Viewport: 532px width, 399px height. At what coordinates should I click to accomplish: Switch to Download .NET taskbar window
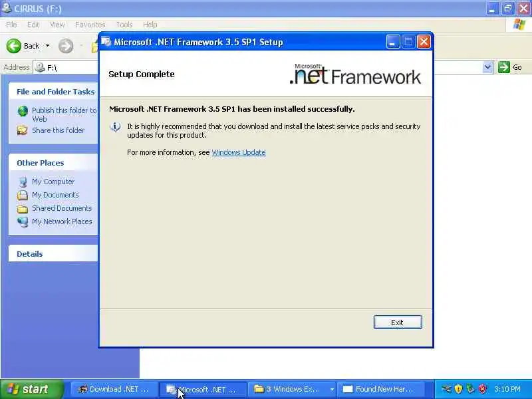(x=114, y=389)
